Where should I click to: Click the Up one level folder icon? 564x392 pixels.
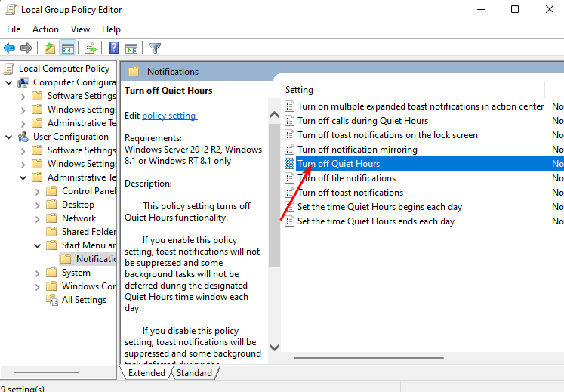pyautogui.click(x=50, y=48)
